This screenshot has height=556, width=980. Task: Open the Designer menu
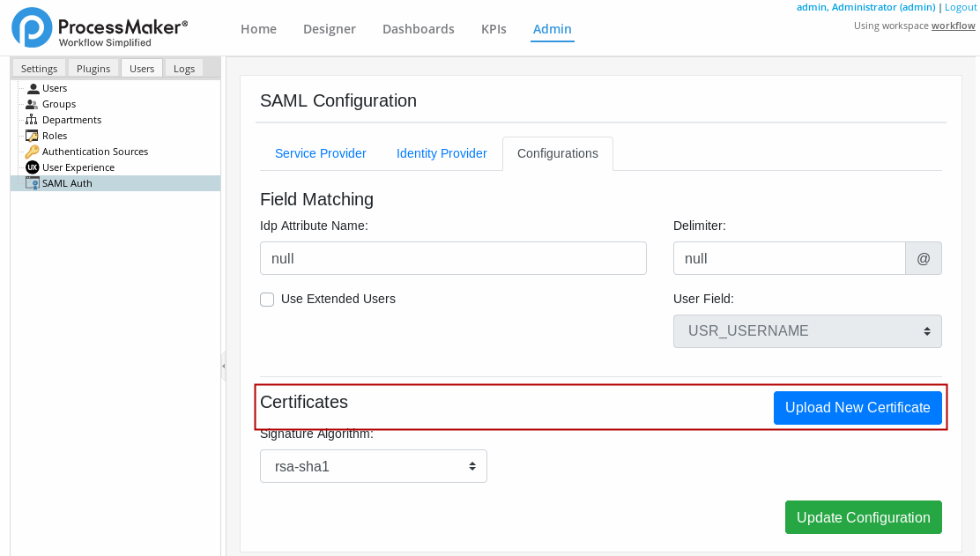coord(329,29)
